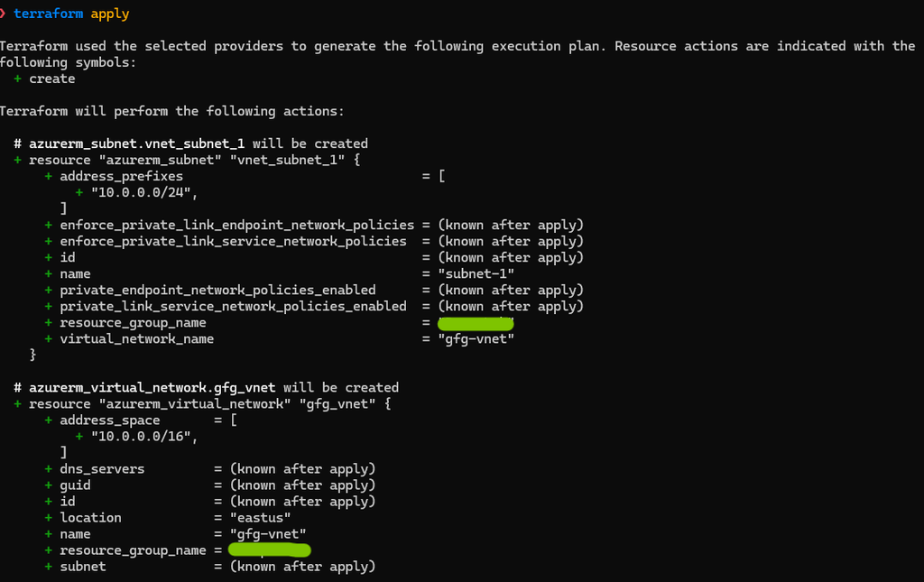Select "Terraform will perform the following actions" line
The width and height of the screenshot is (924, 582).
click(171, 111)
